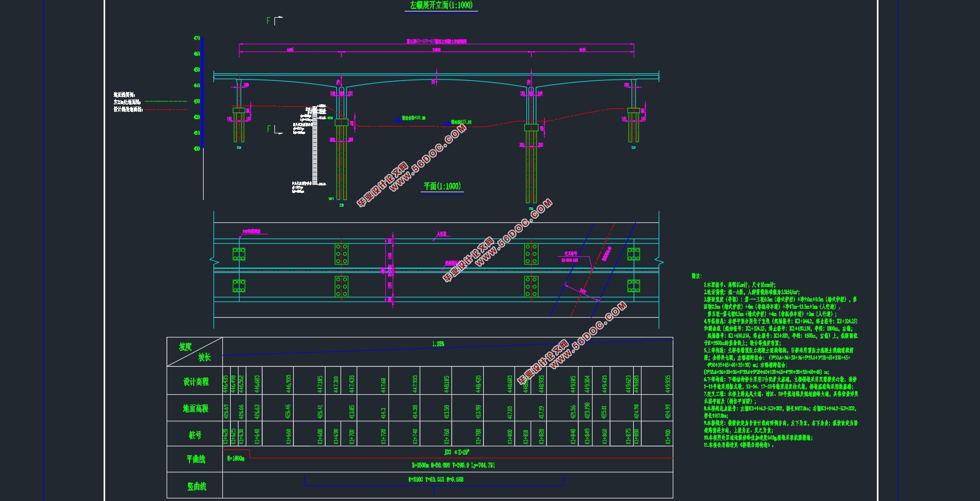The height and width of the screenshot is (501, 980).
Task: Select the 450 elevation scale label
Action: (197, 70)
